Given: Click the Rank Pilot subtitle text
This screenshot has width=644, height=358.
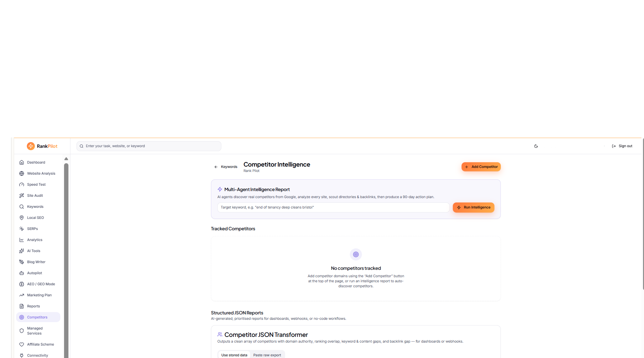Looking at the screenshot, I should pyautogui.click(x=252, y=171).
